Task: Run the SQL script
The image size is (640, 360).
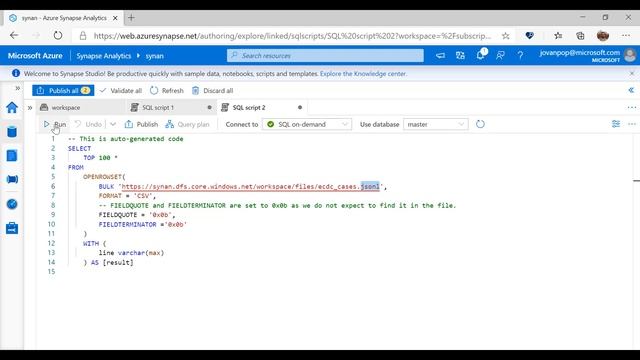Action: pyautogui.click(x=55, y=124)
